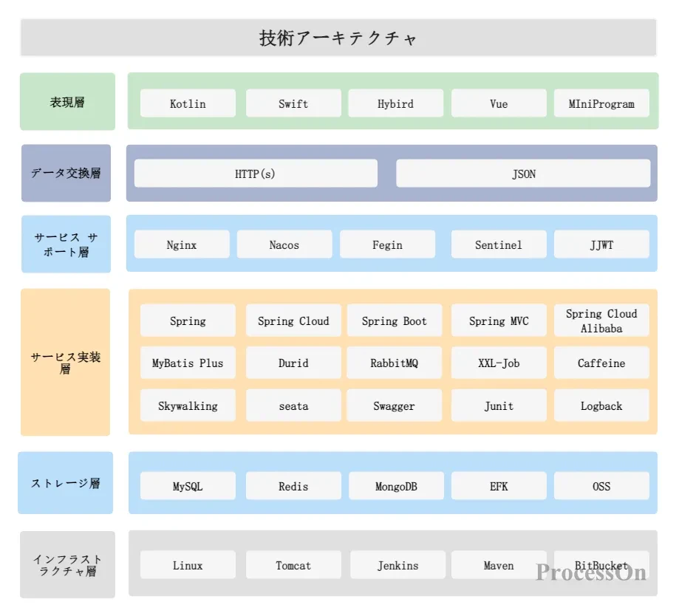This screenshot has height=616, width=676.
Task: Click the Nginx box
Action: point(181,244)
